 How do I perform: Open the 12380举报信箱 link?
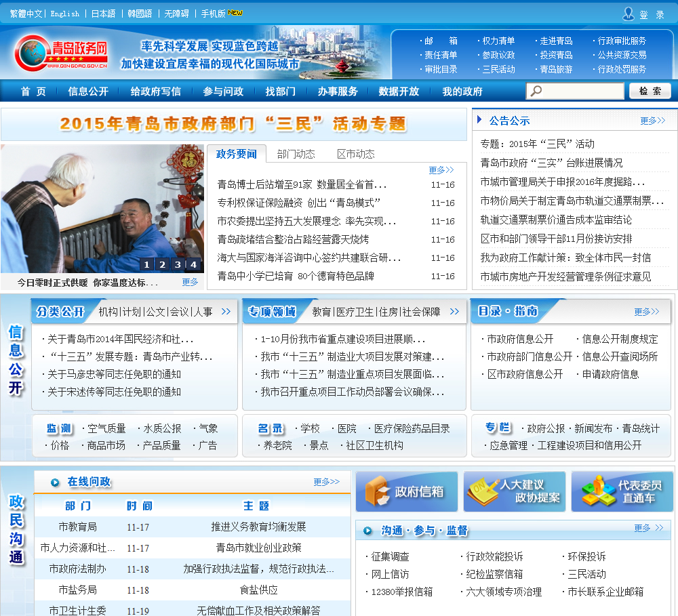[401, 592]
